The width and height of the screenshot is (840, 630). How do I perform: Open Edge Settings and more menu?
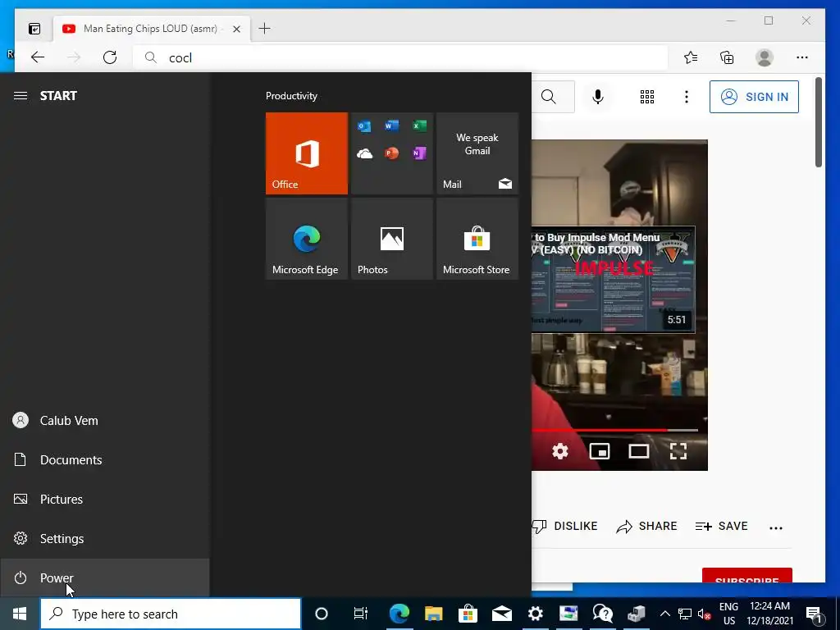[x=802, y=57]
